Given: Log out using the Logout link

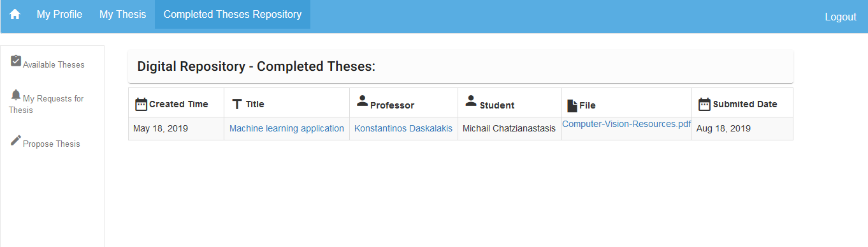Looking at the screenshot, I should pos(841,17).
